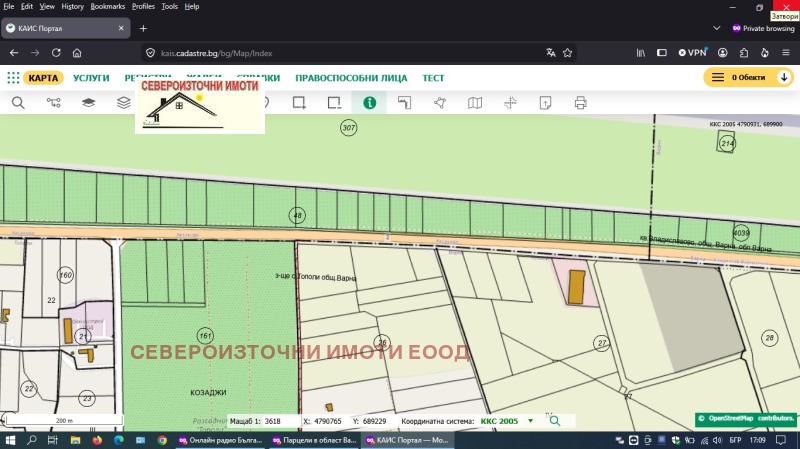
Task: Open the ТЕСТ menu item
Action: tap(433, 78)
